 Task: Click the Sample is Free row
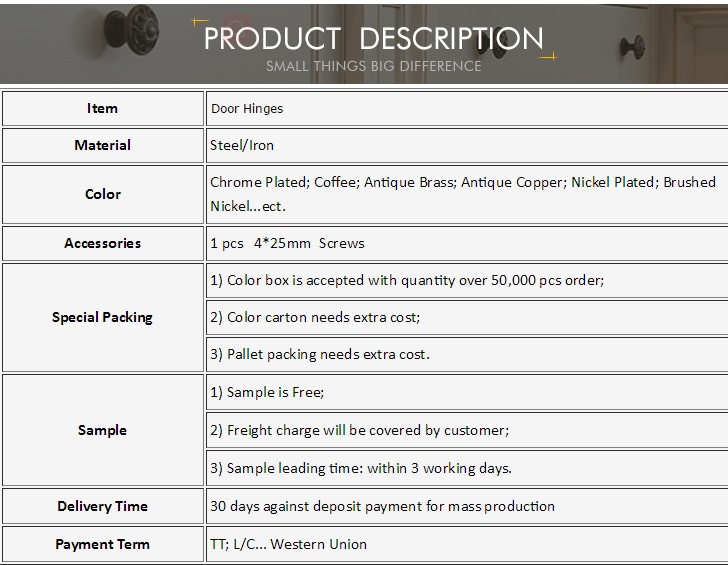click(467, 392)
